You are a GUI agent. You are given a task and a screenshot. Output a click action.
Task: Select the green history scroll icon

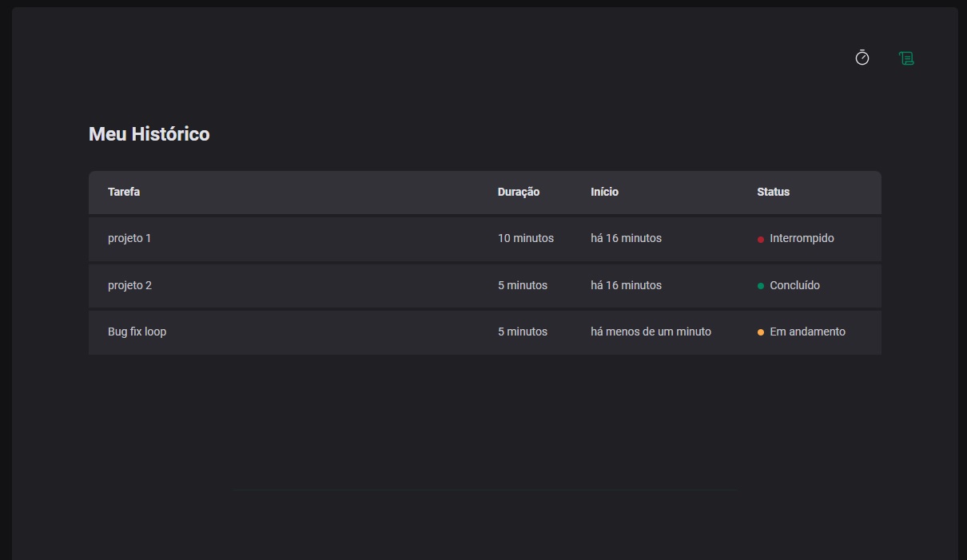tap(905, 58)
